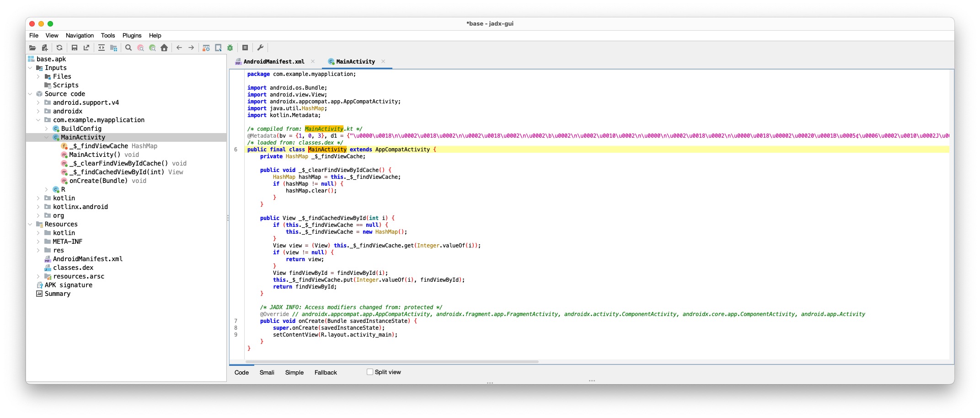Open the text search tool
This screenshot has height=418, width=980.
tap(129, 48)
